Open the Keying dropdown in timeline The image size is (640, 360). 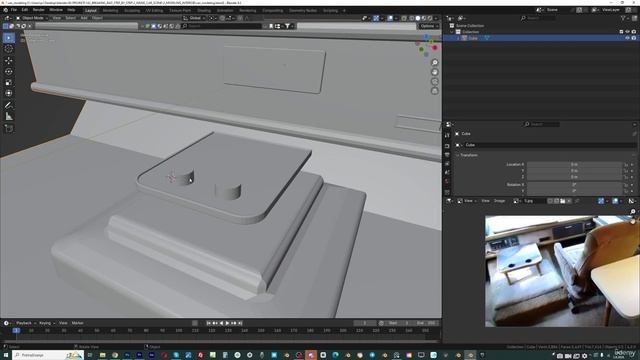pos(47,323)
